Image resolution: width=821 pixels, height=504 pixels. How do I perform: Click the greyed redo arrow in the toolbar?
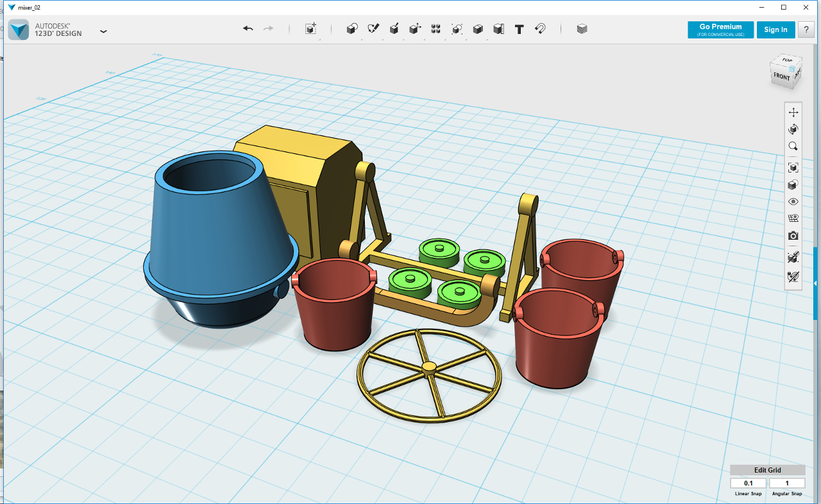coord(268,29)
